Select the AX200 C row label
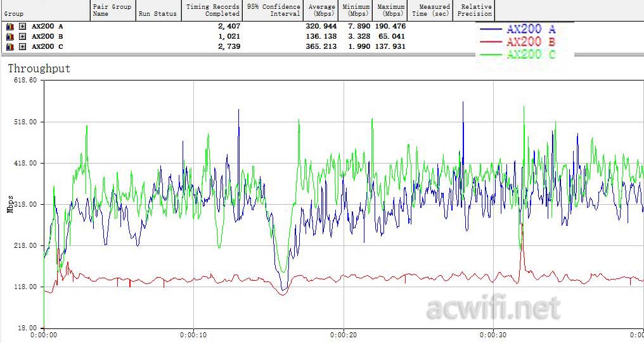 (48, 46)
